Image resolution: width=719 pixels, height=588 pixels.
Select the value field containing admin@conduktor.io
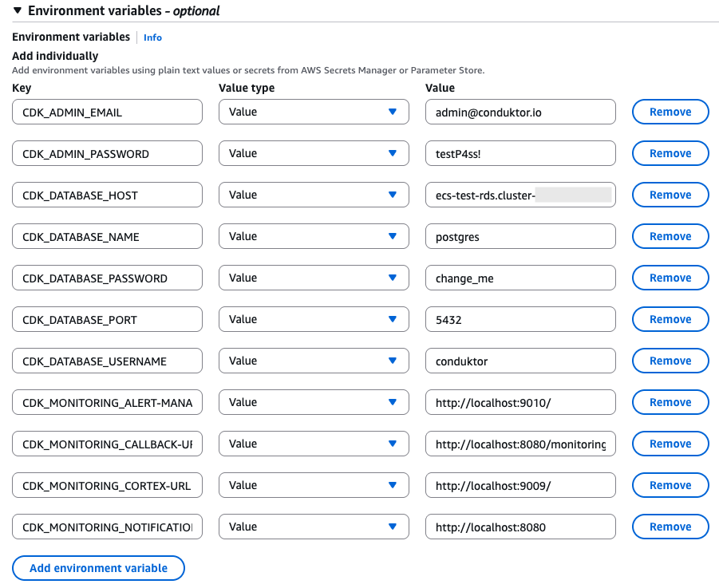click(x=519, y=112)
